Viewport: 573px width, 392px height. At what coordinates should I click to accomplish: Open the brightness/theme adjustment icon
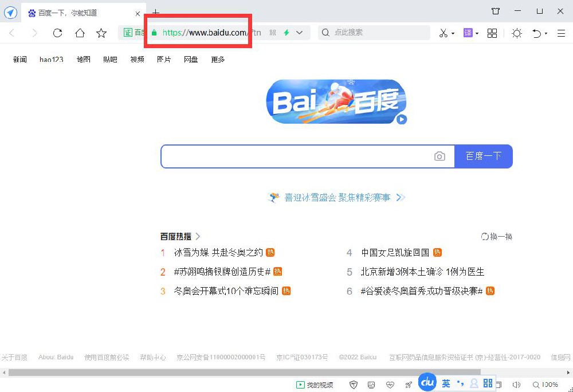(x=516, y=33)
